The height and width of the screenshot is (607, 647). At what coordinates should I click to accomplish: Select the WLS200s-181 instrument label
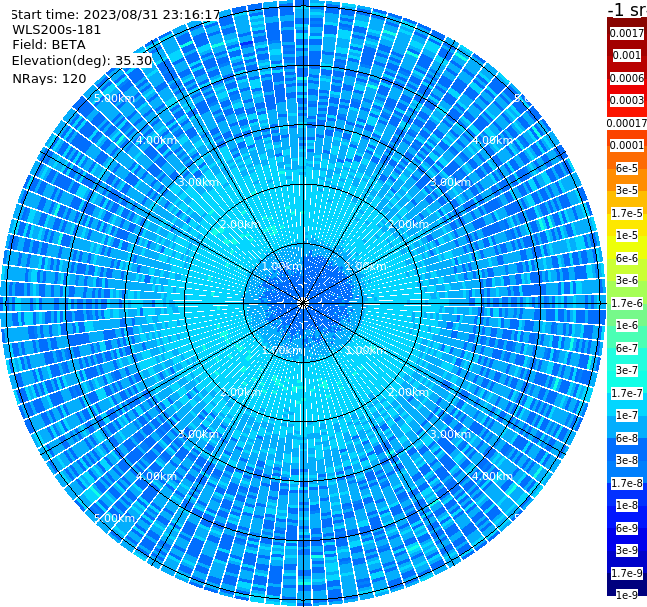tap(57, 30)
